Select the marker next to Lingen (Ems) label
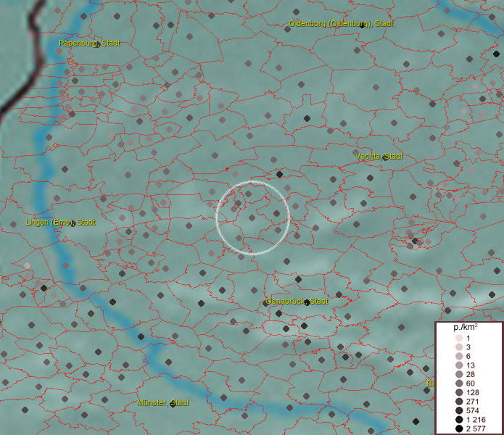 [73, 223]
